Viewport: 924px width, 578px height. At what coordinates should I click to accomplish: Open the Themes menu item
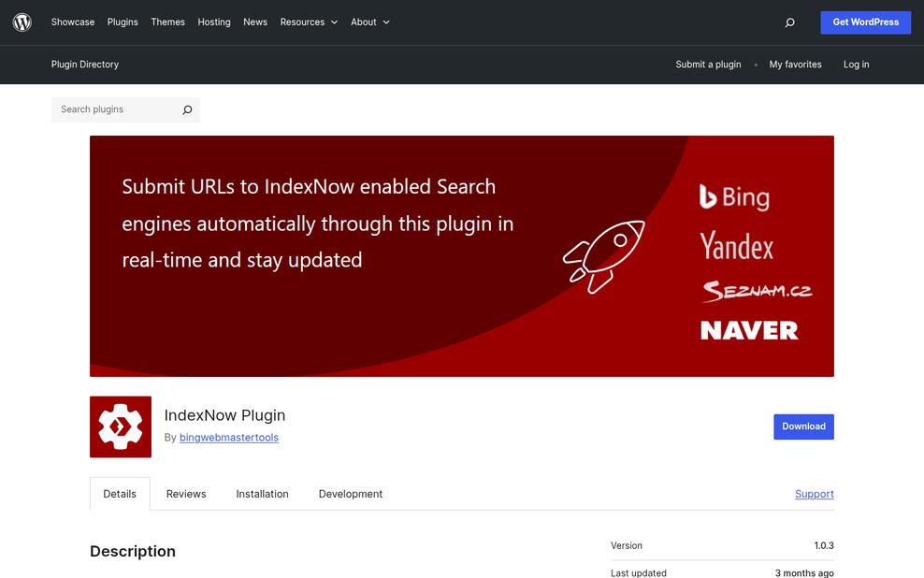coord(168,22)
